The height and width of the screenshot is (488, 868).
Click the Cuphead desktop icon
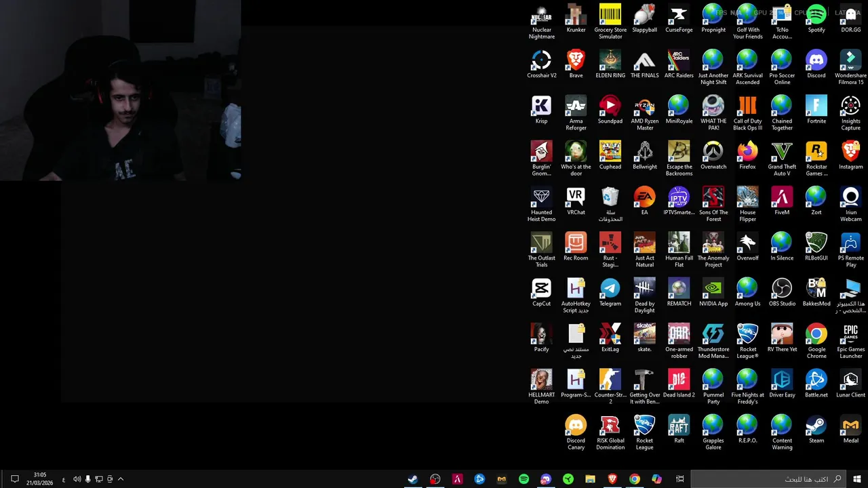tap(610, 155)
